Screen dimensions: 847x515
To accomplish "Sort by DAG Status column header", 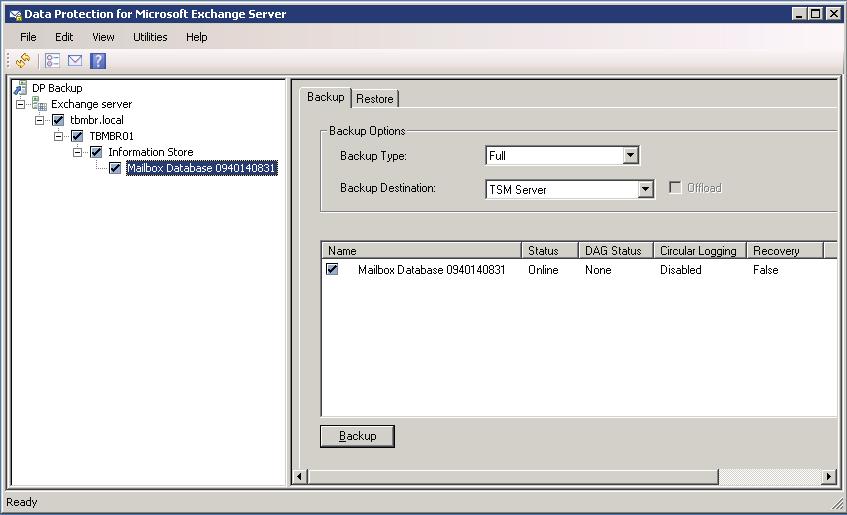I will tap(616, 251).
